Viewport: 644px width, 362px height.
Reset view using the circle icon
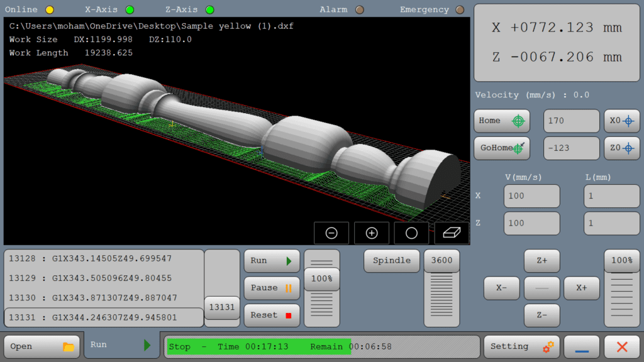(411, 233)
